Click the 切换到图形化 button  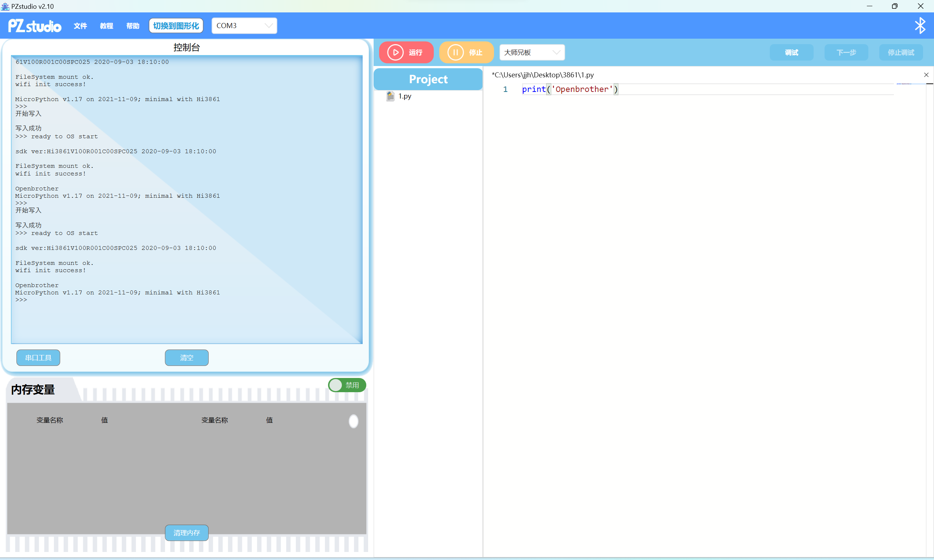click(x=176, y=26)
